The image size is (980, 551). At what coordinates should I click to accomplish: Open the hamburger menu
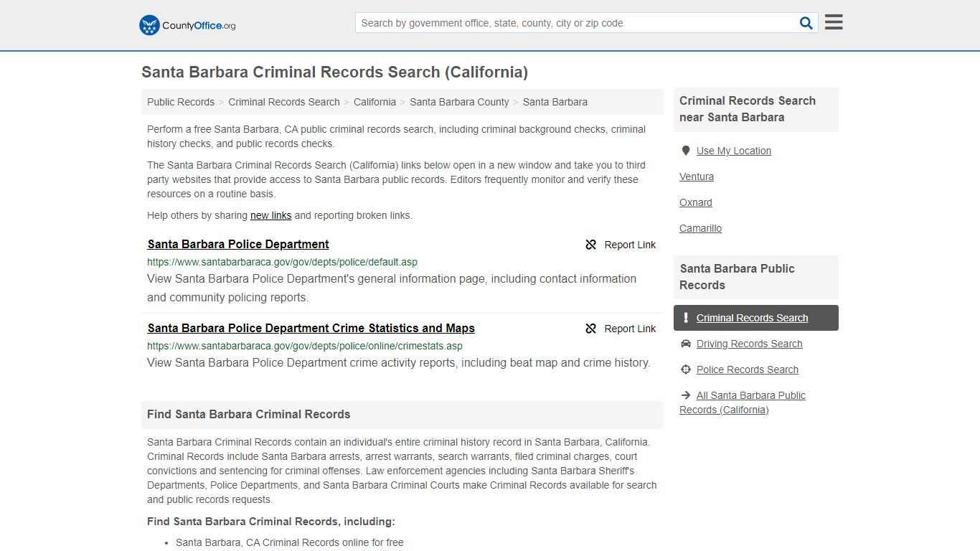click(x=834, y=22)
